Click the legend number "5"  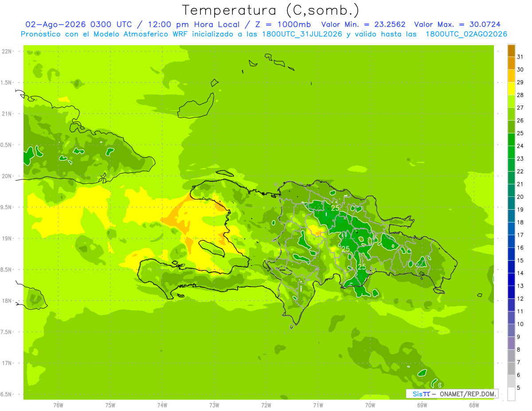(519, 388)
